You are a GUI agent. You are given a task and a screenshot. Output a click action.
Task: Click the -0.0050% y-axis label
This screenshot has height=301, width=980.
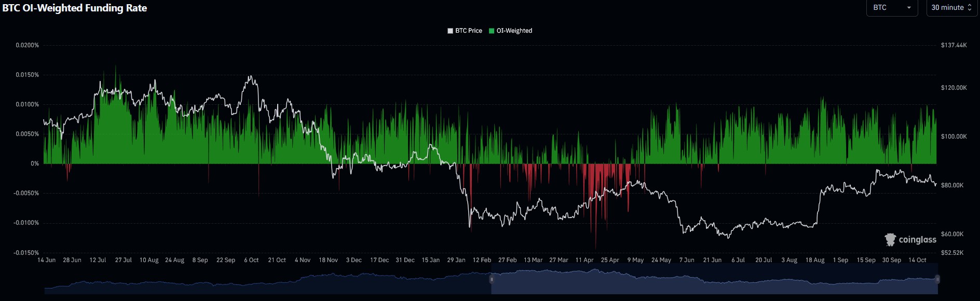coord(26,193)
